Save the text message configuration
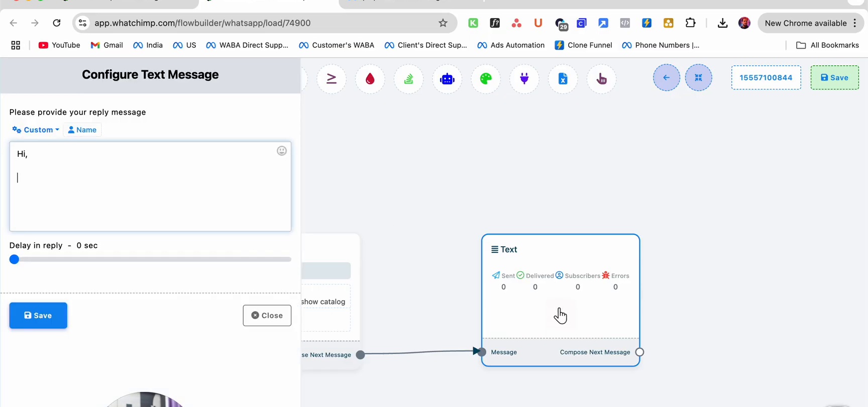This screenshot has height=407, width=868. pyautogui.click(x=38, y=316)
